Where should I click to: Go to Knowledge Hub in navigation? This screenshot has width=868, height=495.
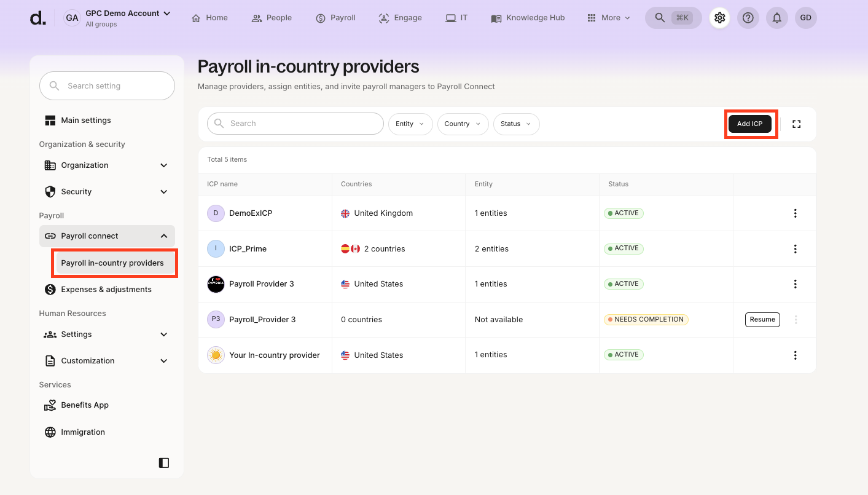[x=528, y=18]
